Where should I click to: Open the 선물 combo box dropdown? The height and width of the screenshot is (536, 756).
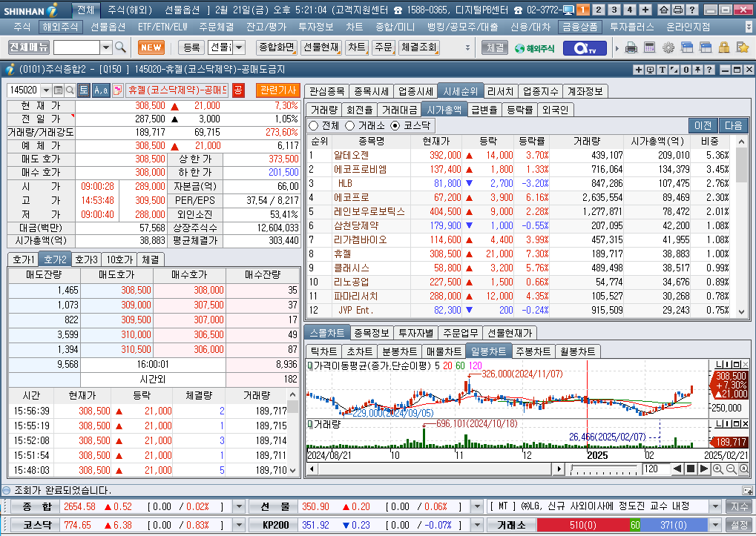(239, 47)
